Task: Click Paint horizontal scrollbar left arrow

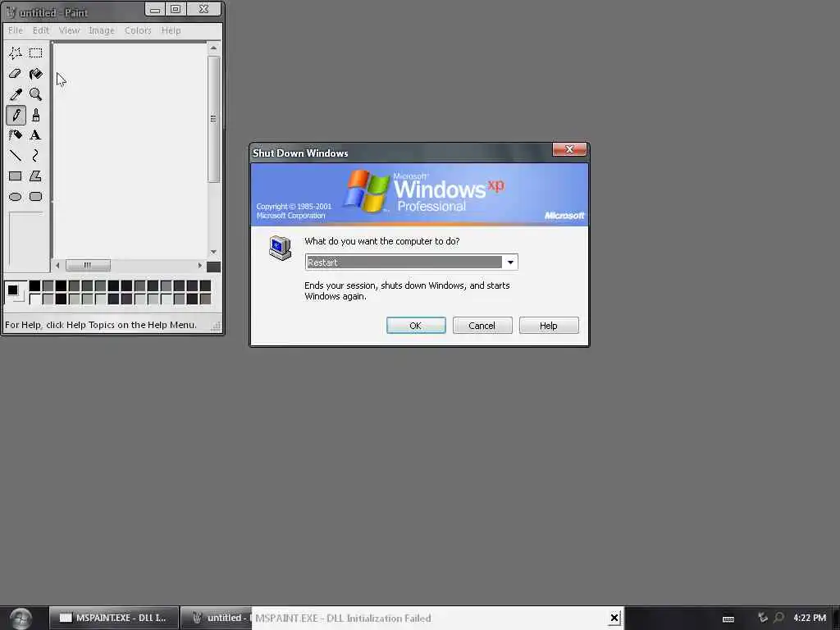Action: tap(58, 265)
